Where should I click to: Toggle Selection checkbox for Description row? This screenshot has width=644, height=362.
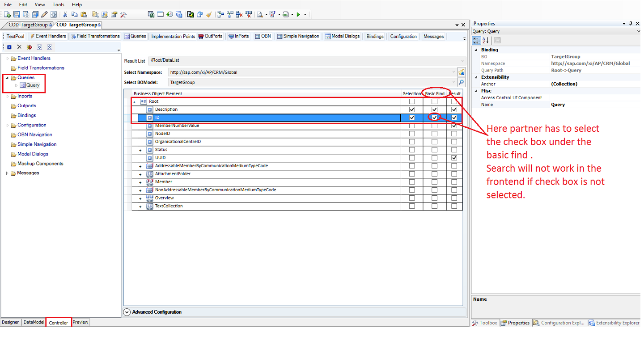(x=412, y=109)
